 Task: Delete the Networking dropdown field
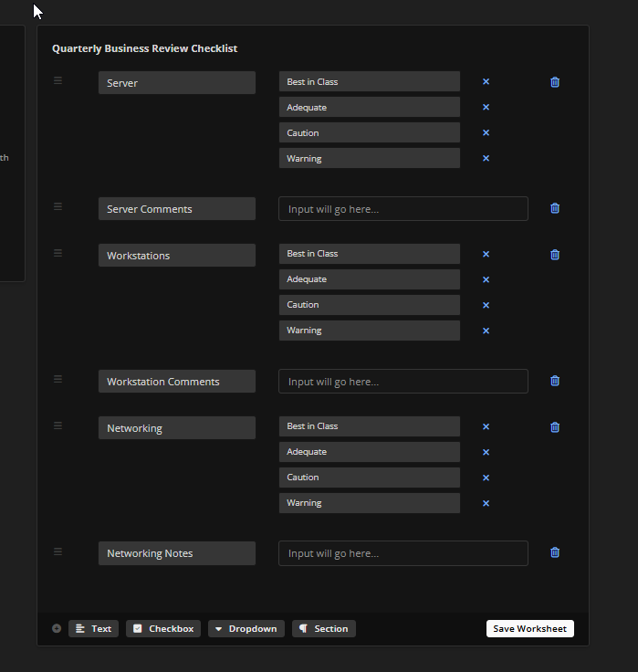555,427
